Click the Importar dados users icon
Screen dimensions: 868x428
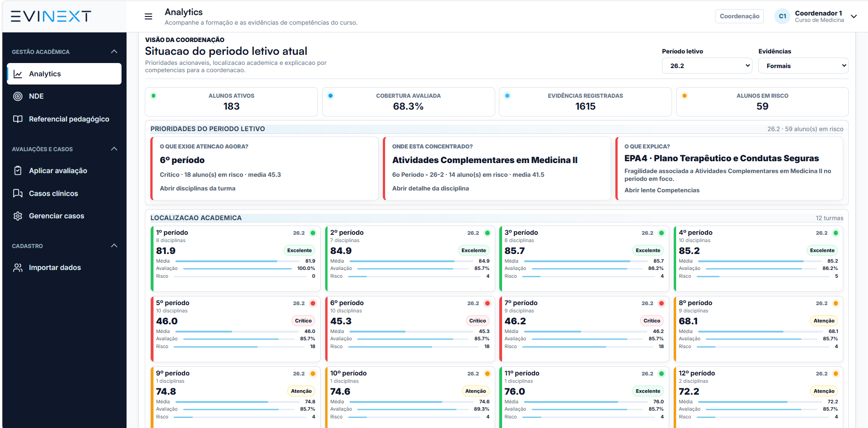pos(18,268)
